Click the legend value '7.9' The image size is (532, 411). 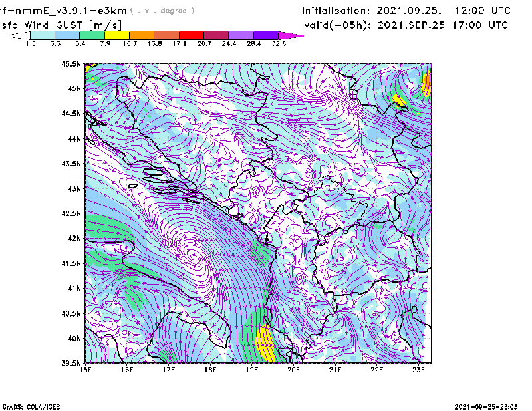[x=105, y=43]
